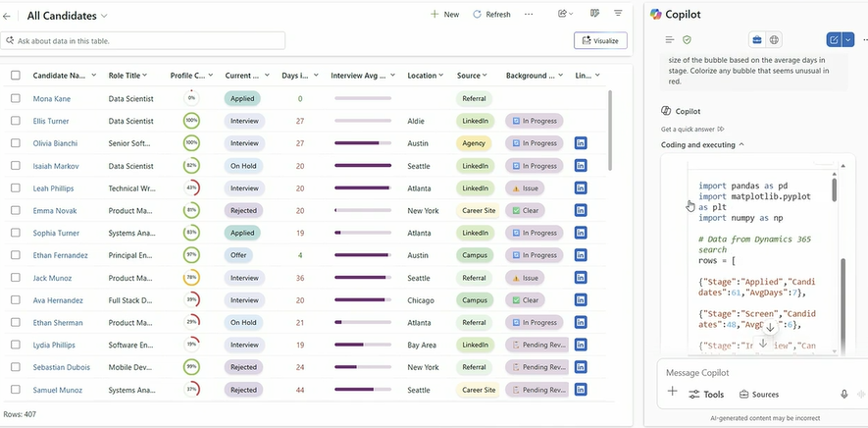Open the filter icon in the table toolbar
This screenshot has width=868, height=428.
(x=618, y=14)
